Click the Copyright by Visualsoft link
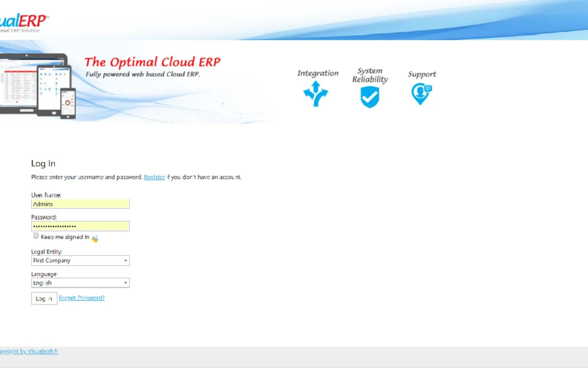588x368 pixels. pyautogui.click(x=29, y=351)
